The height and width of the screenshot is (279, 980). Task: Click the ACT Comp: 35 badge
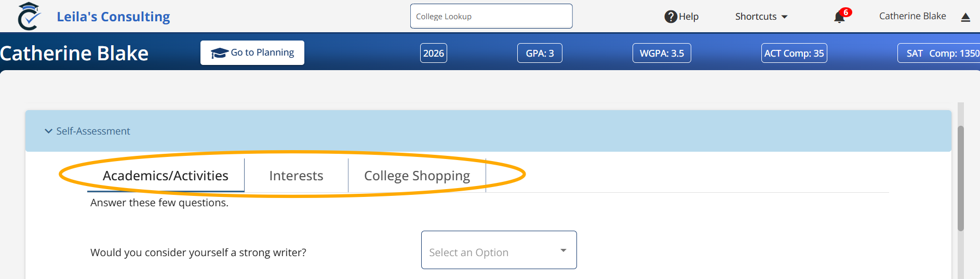click(794, 53)
